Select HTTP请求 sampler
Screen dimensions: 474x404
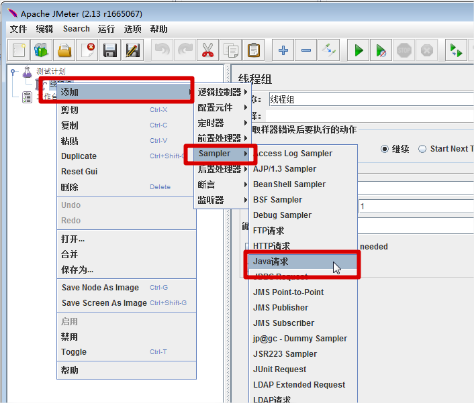[303, 246]
